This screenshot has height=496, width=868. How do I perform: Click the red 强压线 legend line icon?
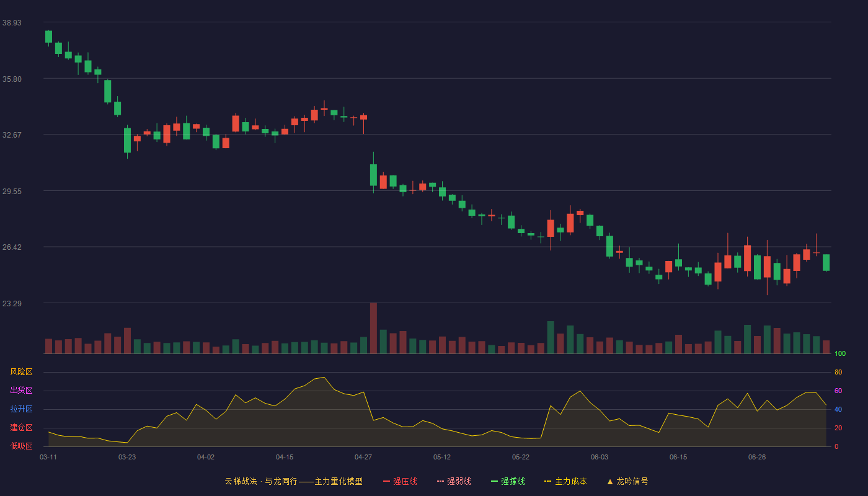(x=387, y=481)
